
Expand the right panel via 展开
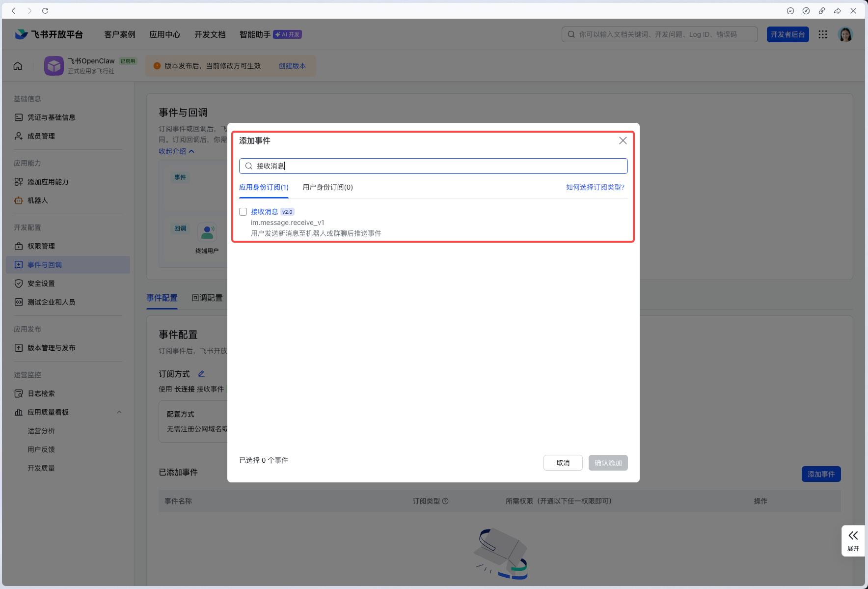tap(853, 540)
